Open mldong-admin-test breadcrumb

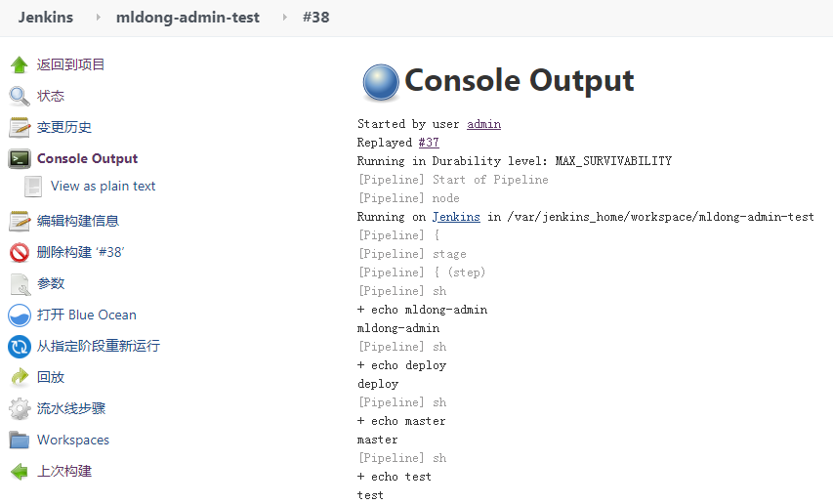tap(187, 18)
